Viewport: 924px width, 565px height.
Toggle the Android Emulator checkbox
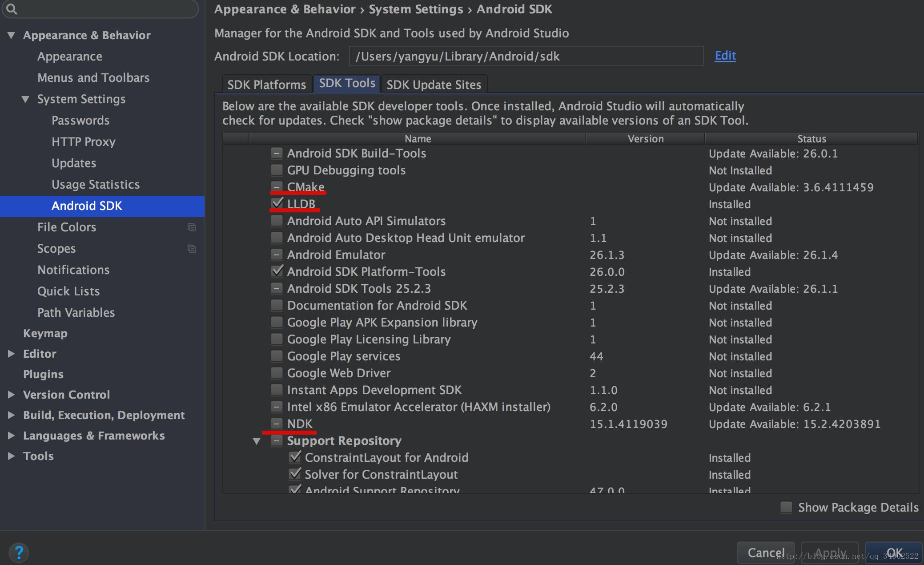point(277,254)
